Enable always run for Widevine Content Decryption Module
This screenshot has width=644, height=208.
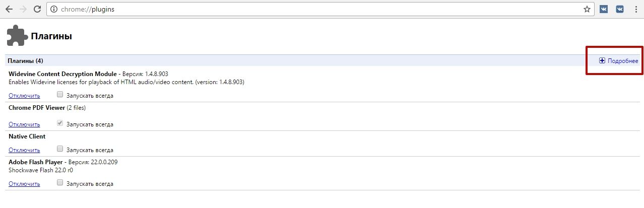[60, 94]
